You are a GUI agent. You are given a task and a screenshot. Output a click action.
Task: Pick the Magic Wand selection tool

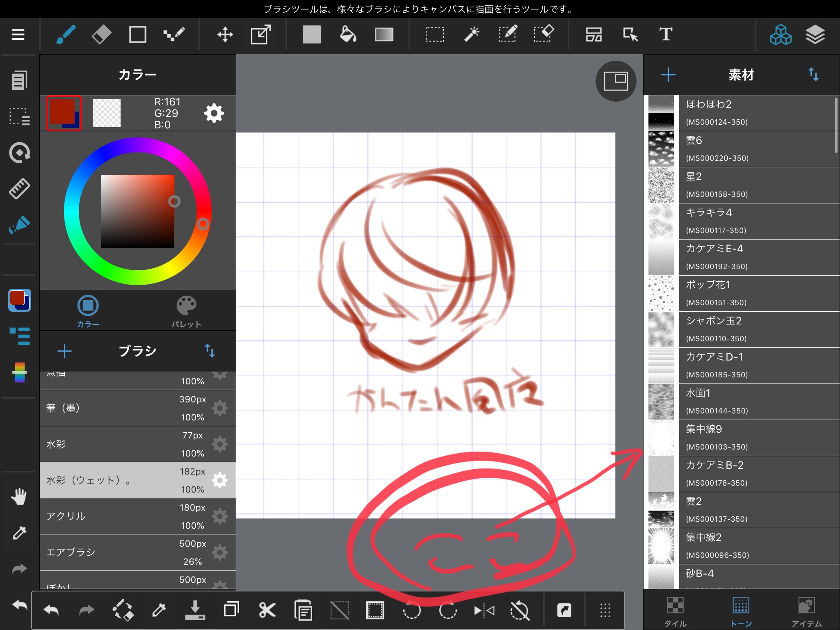point(472,34)
